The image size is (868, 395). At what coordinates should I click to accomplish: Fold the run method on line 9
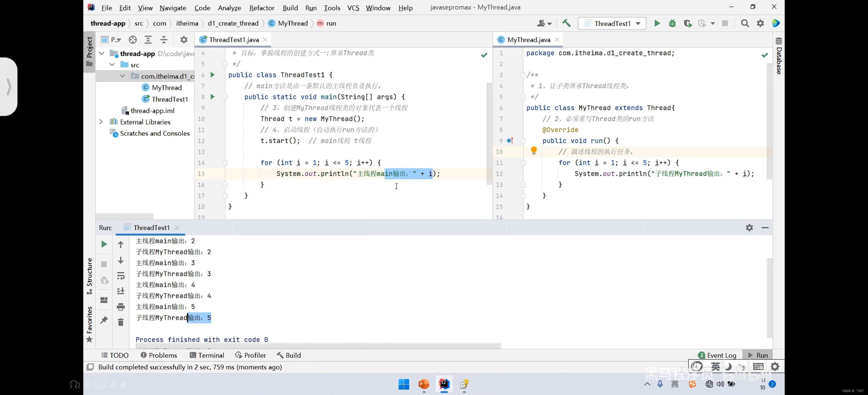[523, 141]
